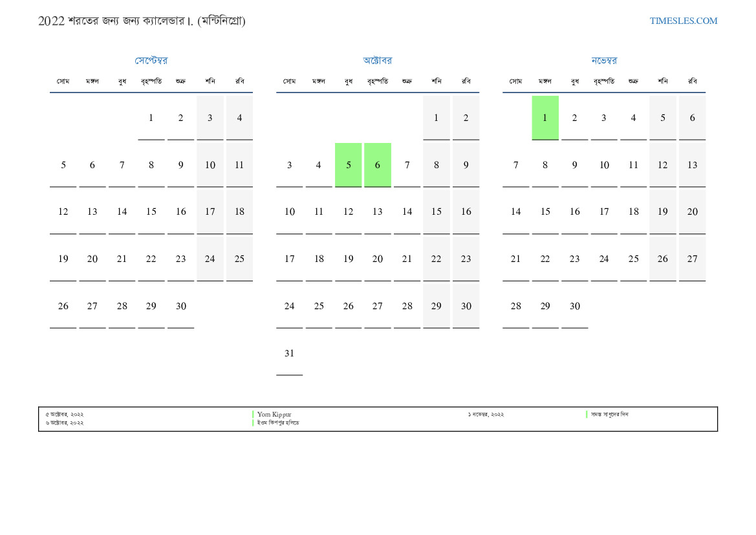Image resolution: width=756 pixels, height=535 pixels.
Task: Select October 31 in the calendar
Action: point(289,353)
